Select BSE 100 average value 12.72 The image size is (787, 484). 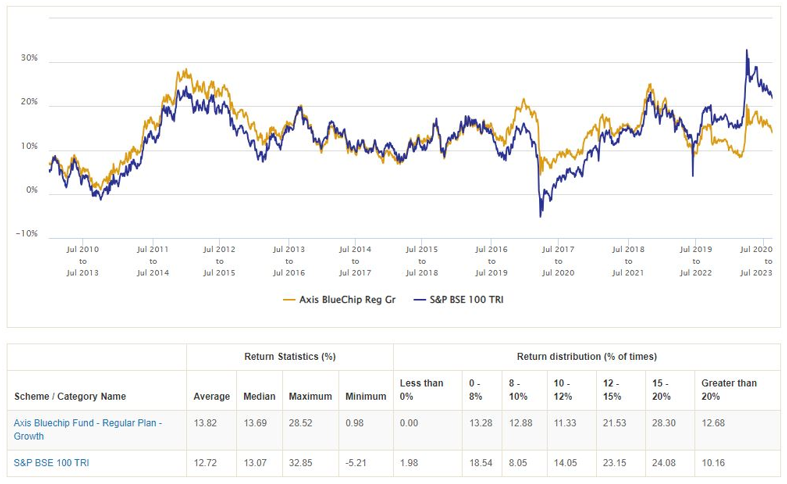point(205,462)
